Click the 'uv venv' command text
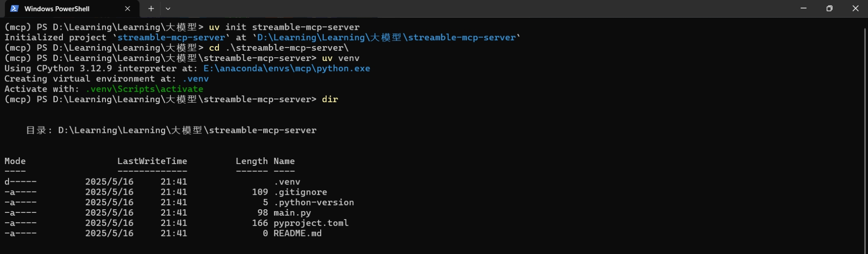Viewport: 868px width, 254px height. click(x=341, y=58)
